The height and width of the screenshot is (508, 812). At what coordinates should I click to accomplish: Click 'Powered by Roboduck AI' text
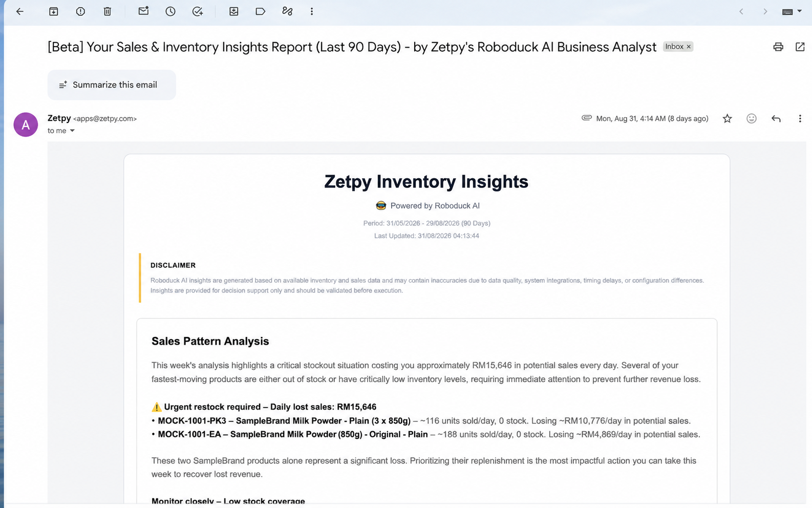[435, 206]
